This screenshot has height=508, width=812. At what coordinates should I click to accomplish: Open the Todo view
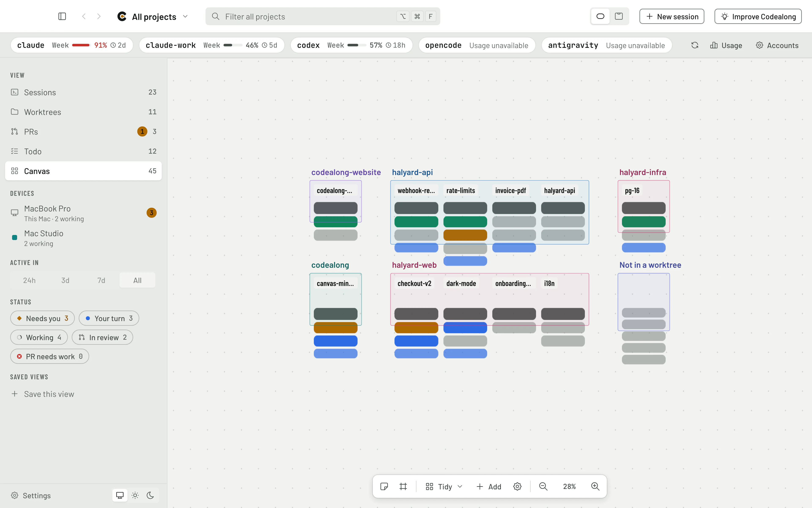(x=83, y=152)
